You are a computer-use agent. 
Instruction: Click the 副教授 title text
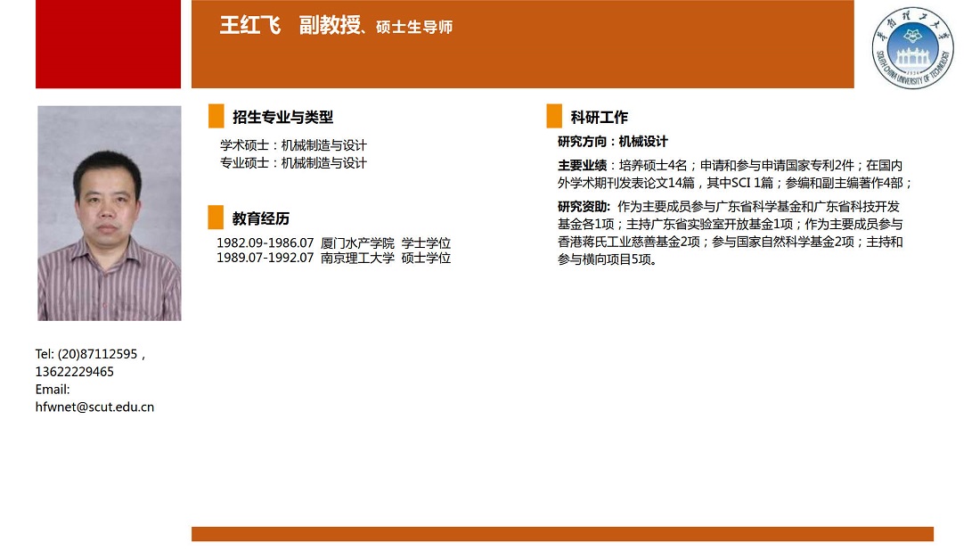(x=330, y=26)
